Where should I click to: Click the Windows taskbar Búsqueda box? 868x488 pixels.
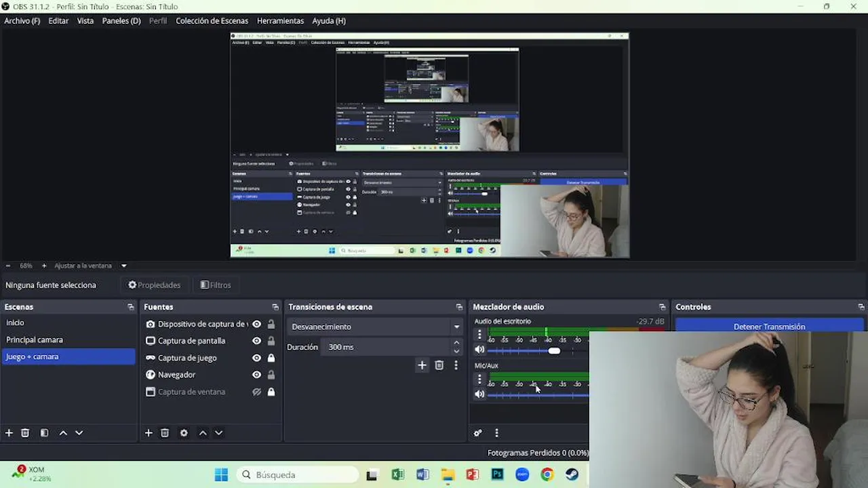coord(298,474)
